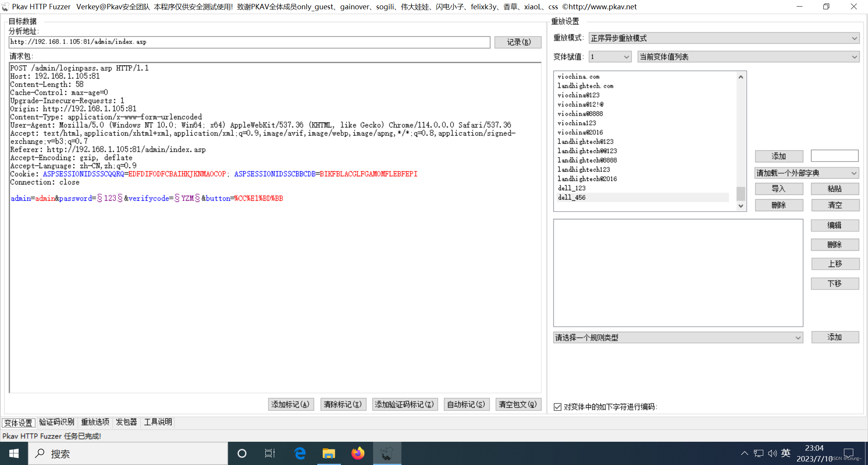Toggle the 对变体中的如下字符进行编码 checkbox
Viewport: 868px width, 465px height.
pos(557,406)
